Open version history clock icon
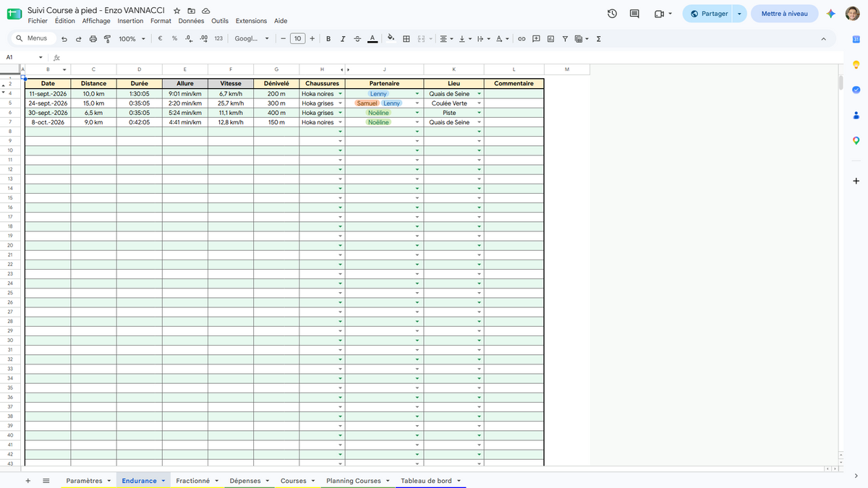Screen dimensions: 868x488 (x=612, y=14)
